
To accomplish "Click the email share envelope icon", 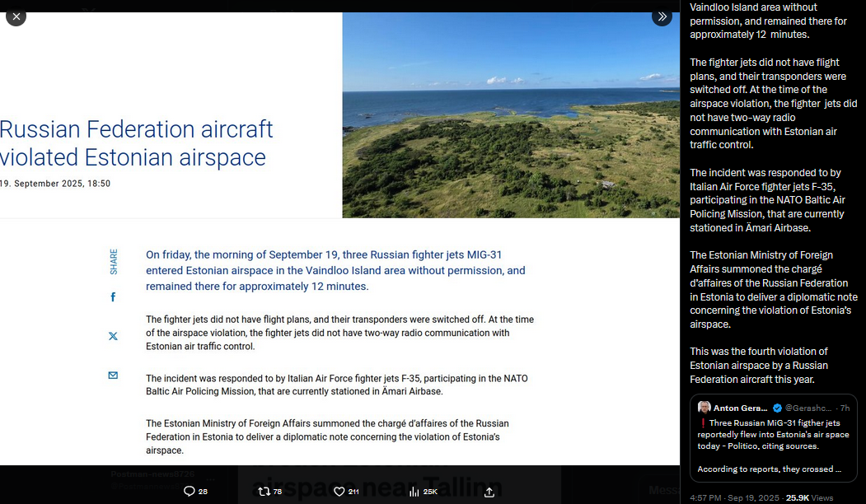I will pos(113,376).
